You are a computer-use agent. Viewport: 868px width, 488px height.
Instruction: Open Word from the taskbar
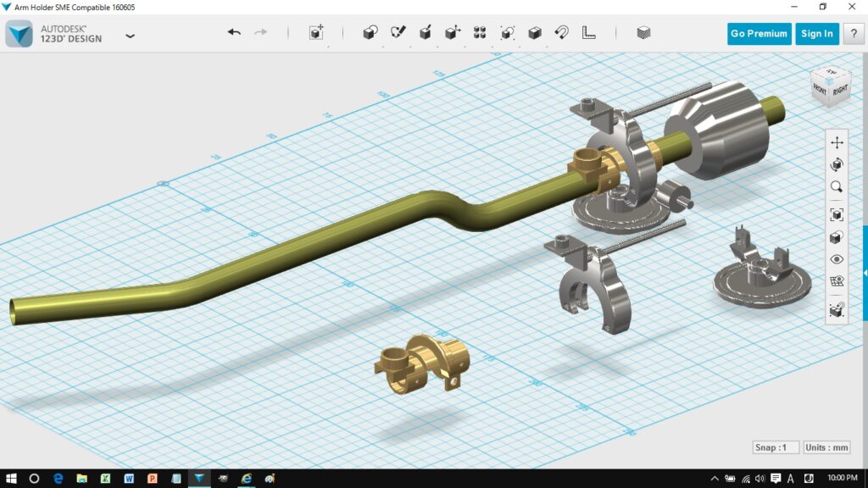click(x=129, y=478)
